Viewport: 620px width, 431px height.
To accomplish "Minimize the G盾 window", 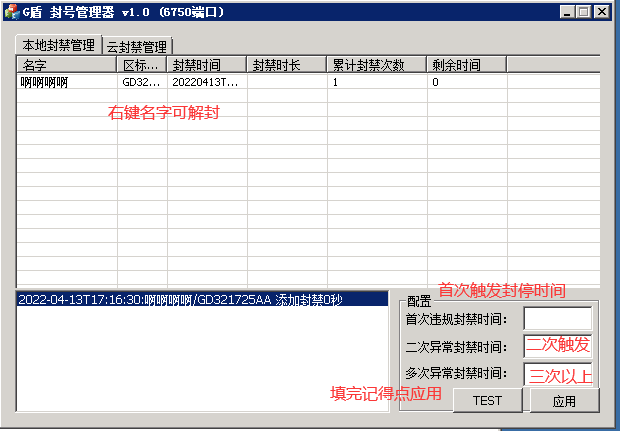I will pos(567,12).
